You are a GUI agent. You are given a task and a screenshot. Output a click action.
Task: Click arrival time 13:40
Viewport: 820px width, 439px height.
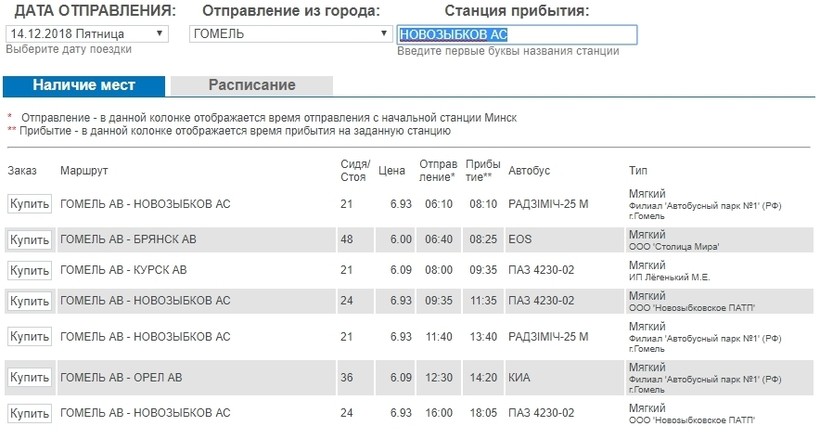coord(483,336)
